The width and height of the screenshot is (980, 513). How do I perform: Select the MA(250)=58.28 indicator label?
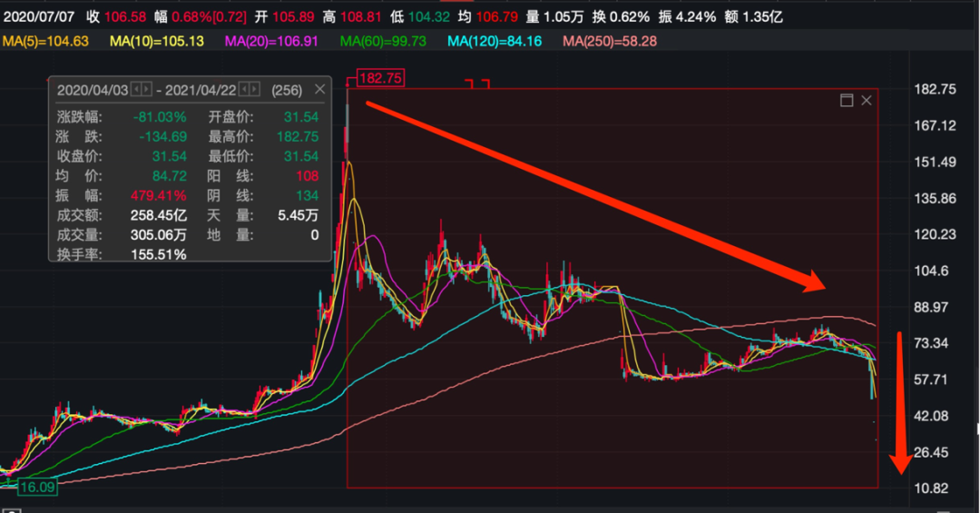610,41
